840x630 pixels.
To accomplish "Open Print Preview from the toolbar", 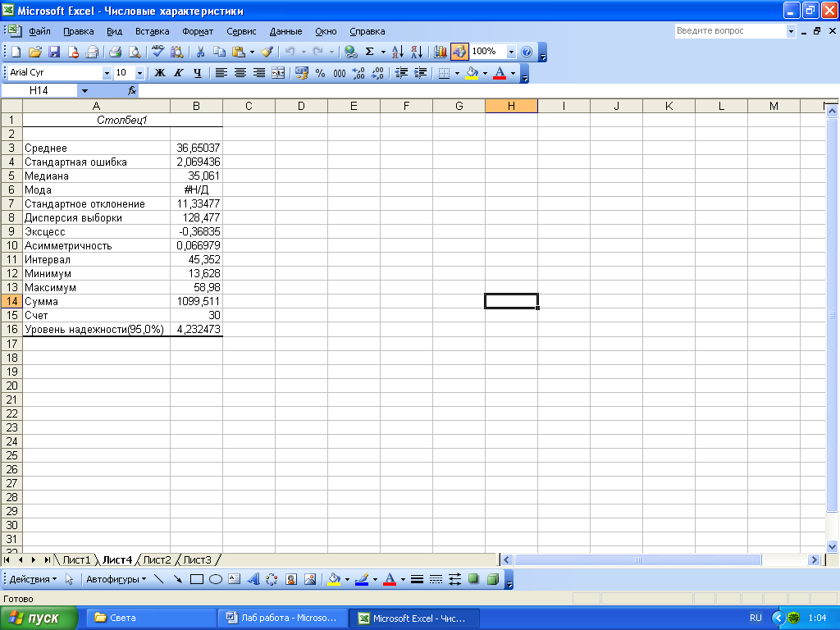I will pos(135,52).
